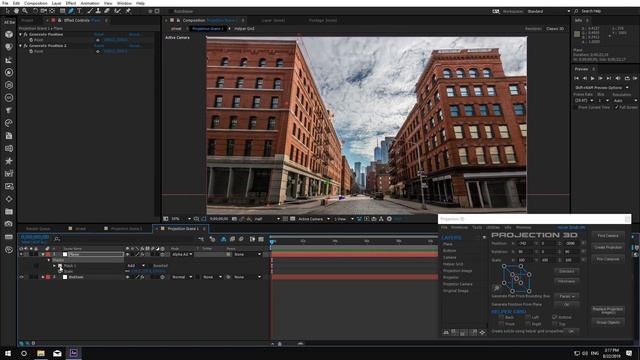640x360 pixels.
Task: Select the Clone Stamp tool
Action: (x=98, y=11)
